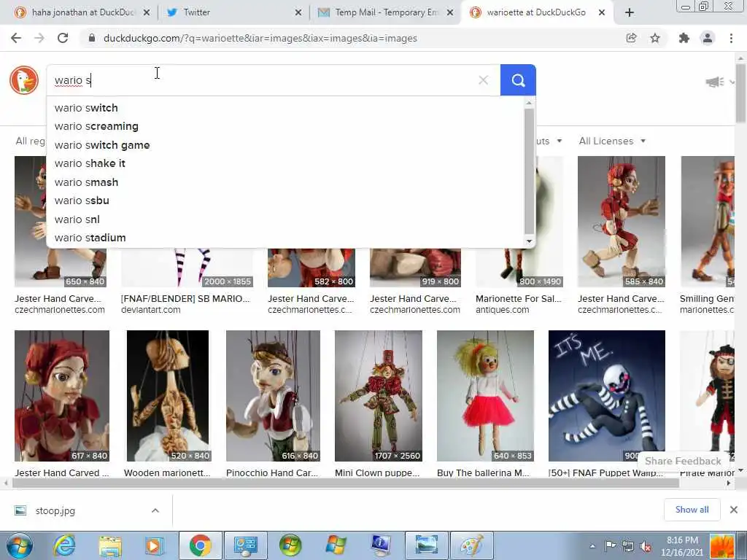Click the deviantart.com source link

coord(150,310)
